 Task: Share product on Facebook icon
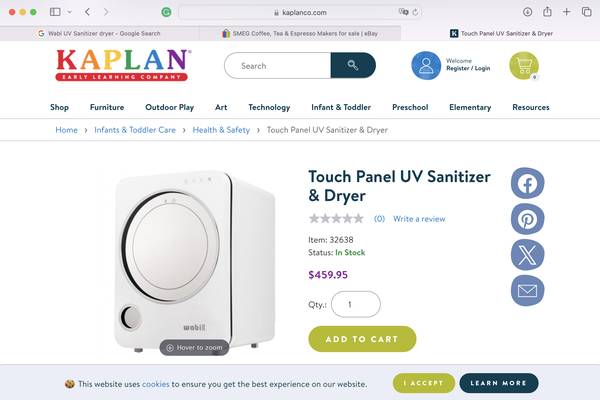click(x=527, y=183)
